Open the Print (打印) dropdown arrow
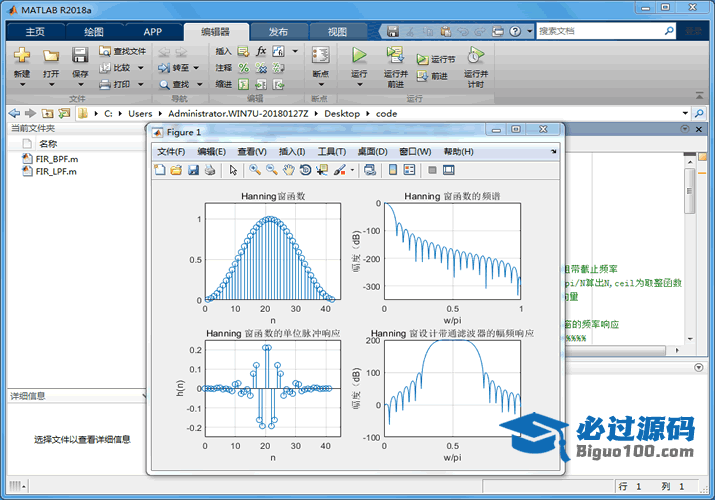 pos(141,84)
